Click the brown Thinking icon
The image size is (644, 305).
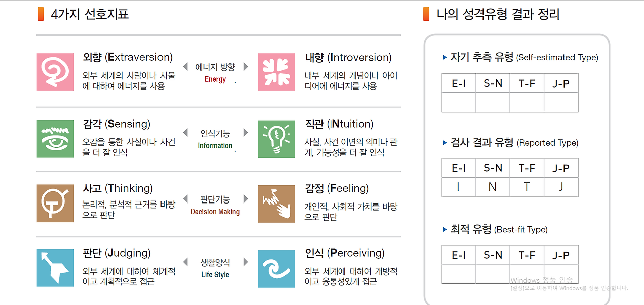tap(55, 204)
